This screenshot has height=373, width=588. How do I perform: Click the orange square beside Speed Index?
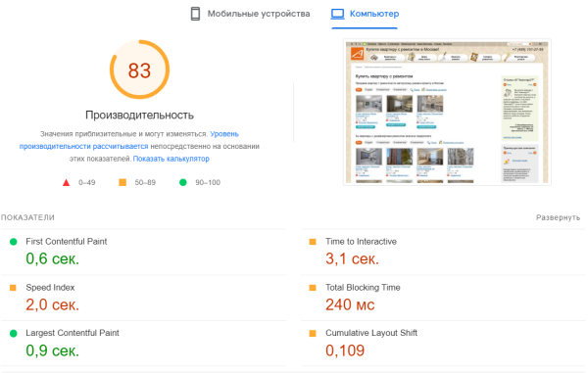pos(13,288)
